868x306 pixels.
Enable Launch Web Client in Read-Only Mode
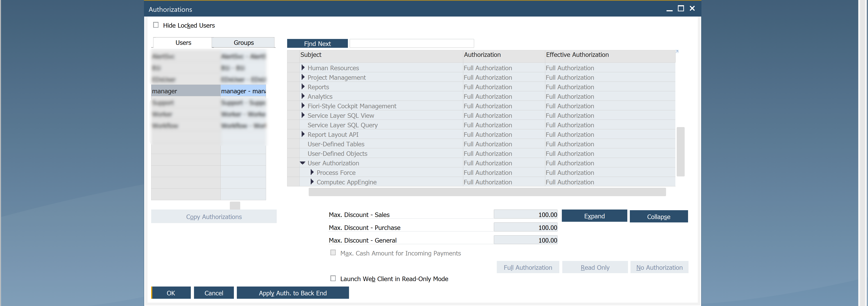[x=333, y=278]
